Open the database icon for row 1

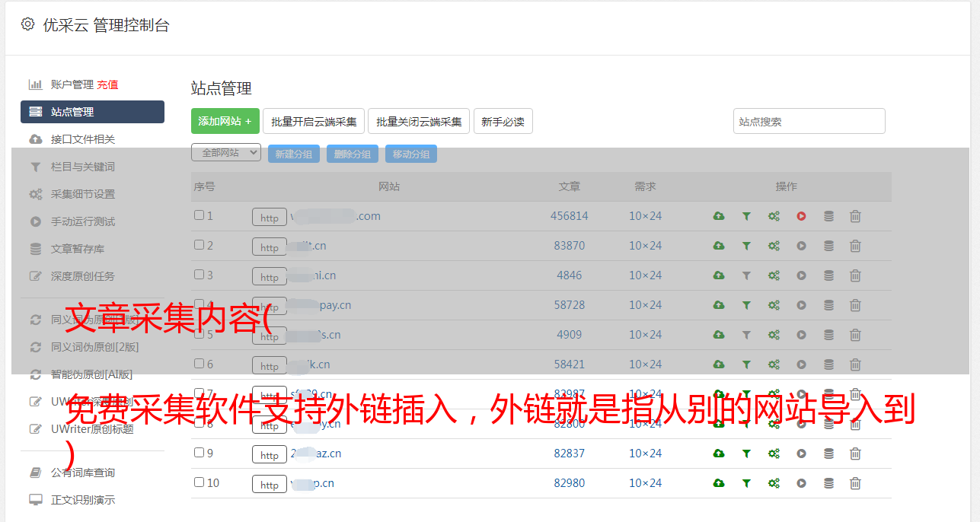pos(828,216)
